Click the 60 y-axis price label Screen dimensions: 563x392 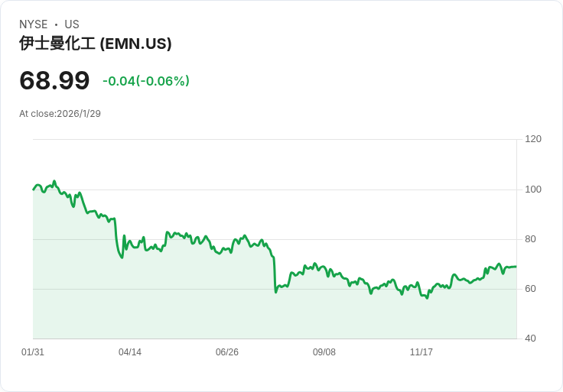click(x=531, y=289)
